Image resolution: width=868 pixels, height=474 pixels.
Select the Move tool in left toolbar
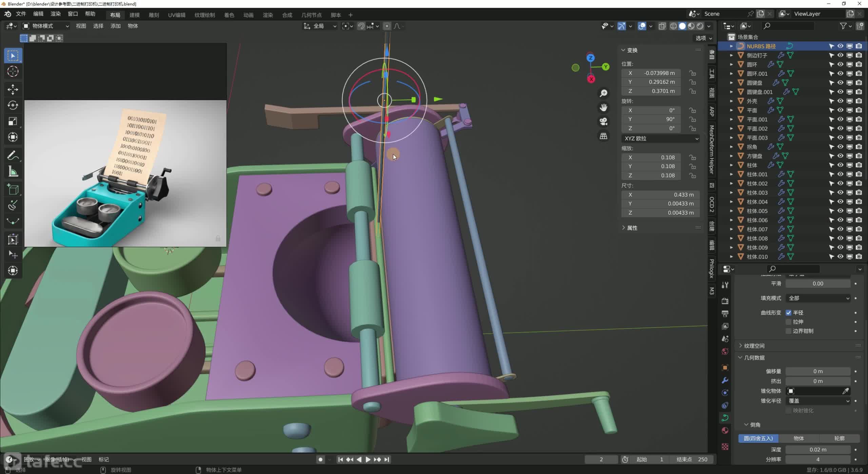pos(13,89)
